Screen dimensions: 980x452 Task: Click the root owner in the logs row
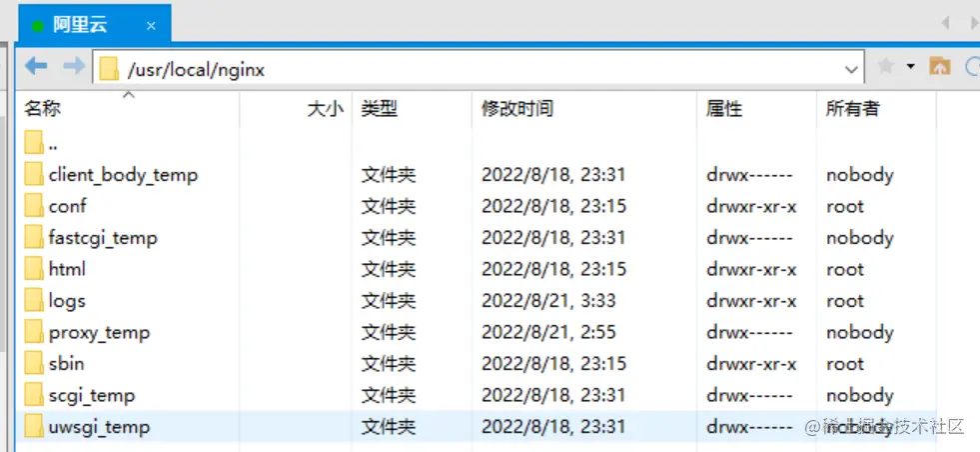tap(845, 301)
